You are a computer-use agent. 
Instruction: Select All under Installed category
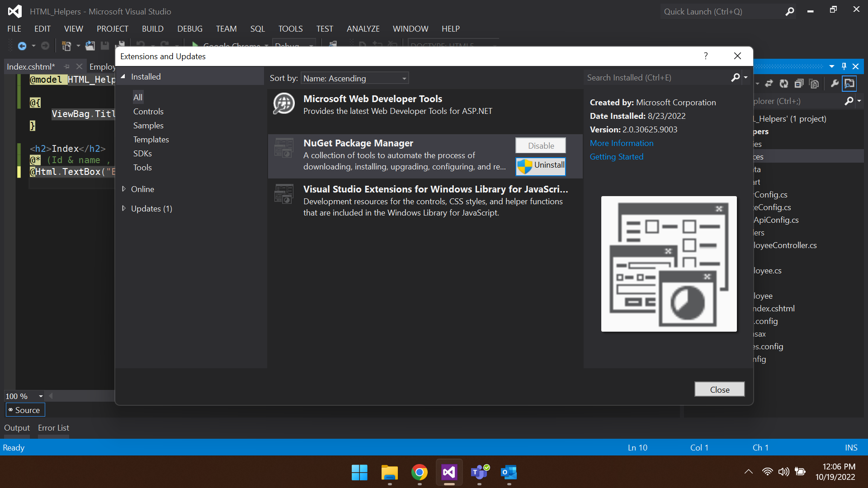(137, 97)
